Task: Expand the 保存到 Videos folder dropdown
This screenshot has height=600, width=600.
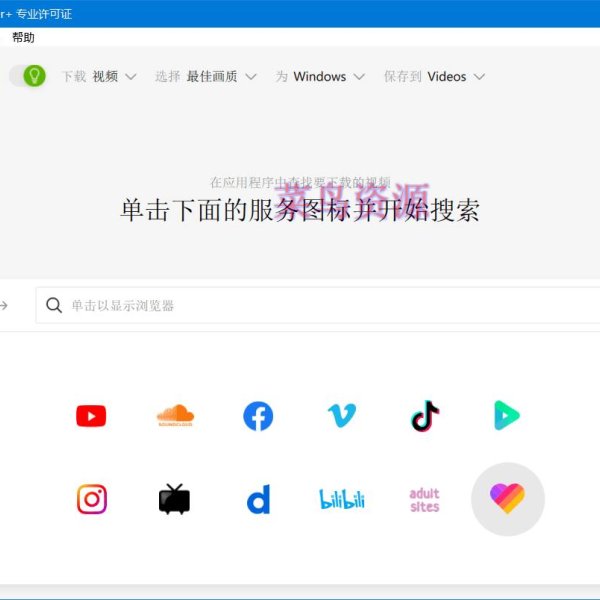Action: click(434, 77)
